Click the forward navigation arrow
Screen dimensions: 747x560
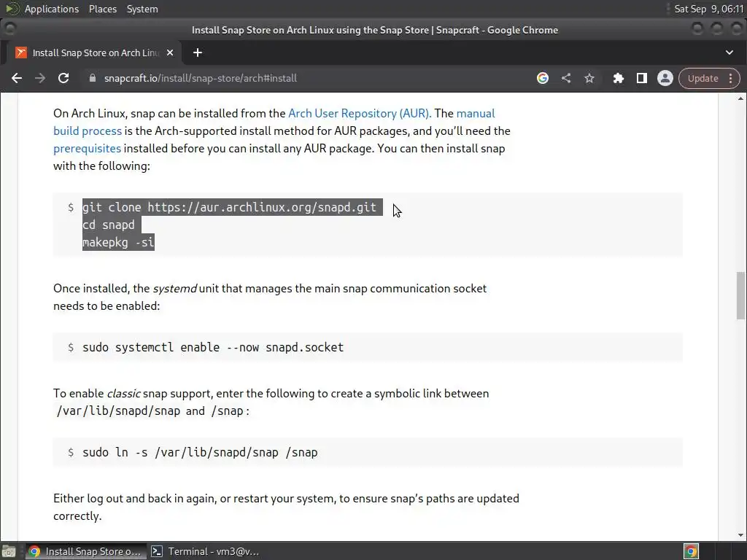coord(40,78)
